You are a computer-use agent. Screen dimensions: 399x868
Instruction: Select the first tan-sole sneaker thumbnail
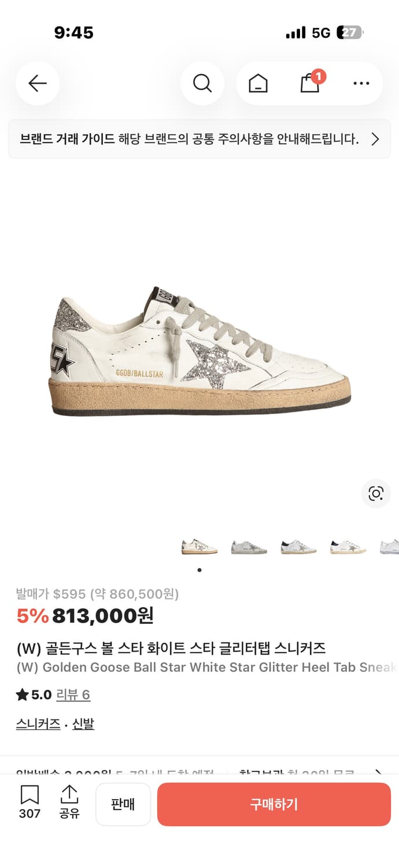tap(199, 546)
